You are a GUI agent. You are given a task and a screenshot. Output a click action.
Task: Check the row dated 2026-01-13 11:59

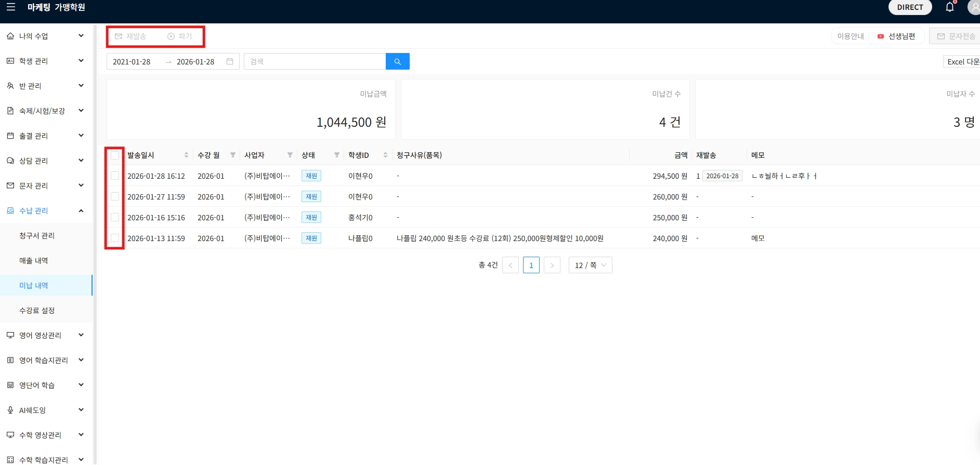click(x=115, y=238)
